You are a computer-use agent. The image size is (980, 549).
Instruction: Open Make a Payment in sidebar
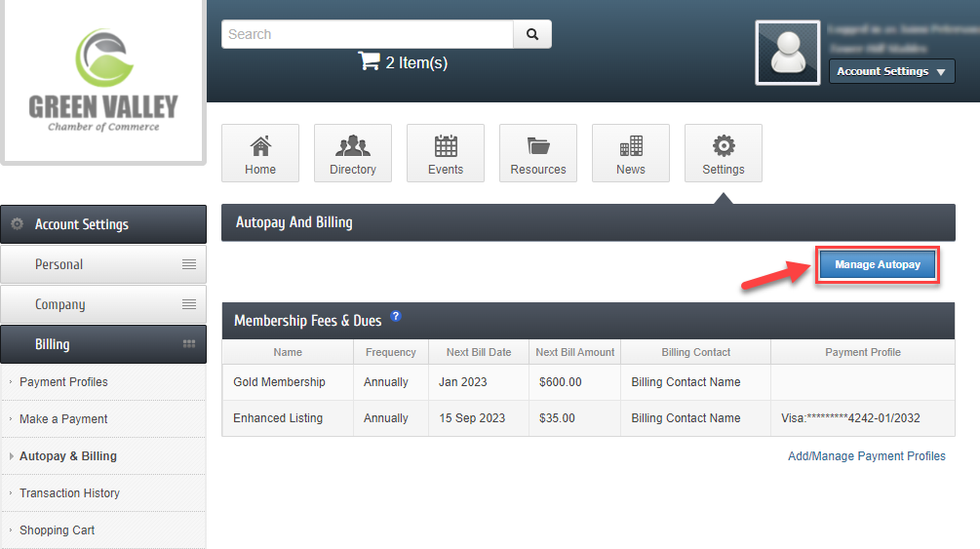pyautogui.click(x=63, y=419)
